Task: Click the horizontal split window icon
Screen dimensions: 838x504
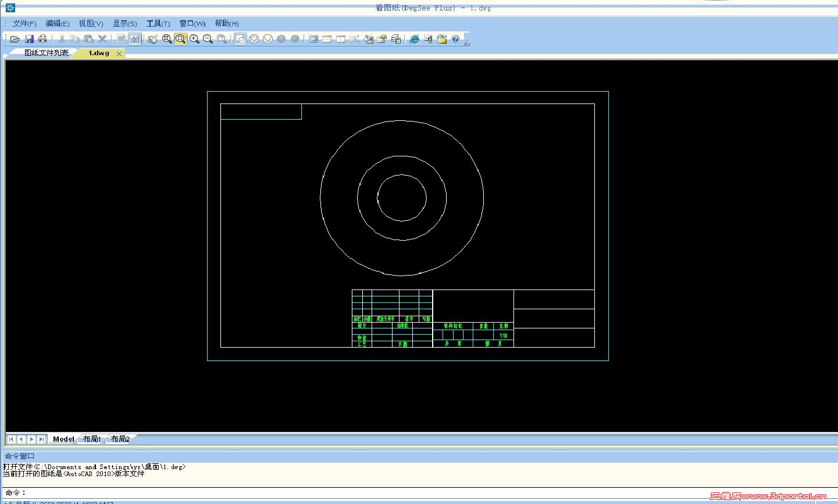Action: [x=327, y=39]
